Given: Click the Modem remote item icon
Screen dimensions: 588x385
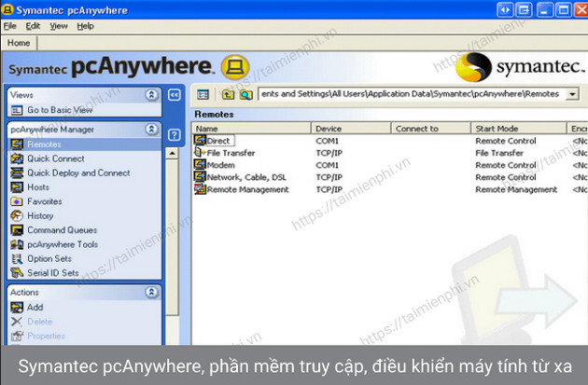Looking at the screenshot, I should click(200, 165).
